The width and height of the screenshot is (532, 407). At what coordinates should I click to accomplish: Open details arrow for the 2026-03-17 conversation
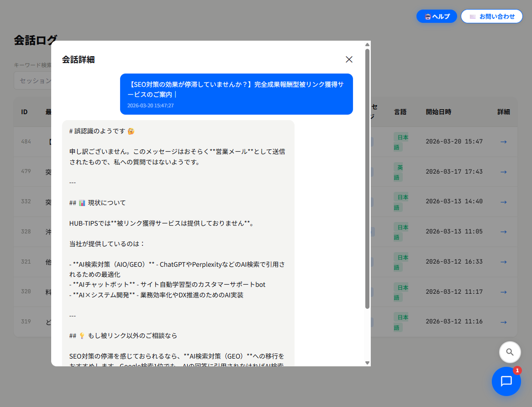(x=503, y=172)
